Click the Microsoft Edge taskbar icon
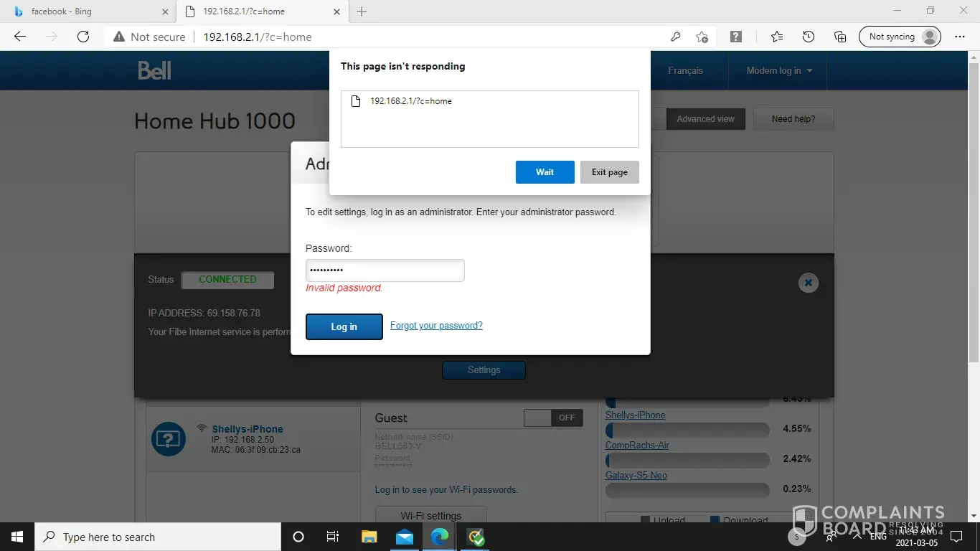The image size is (980, 551). point(440,537)
